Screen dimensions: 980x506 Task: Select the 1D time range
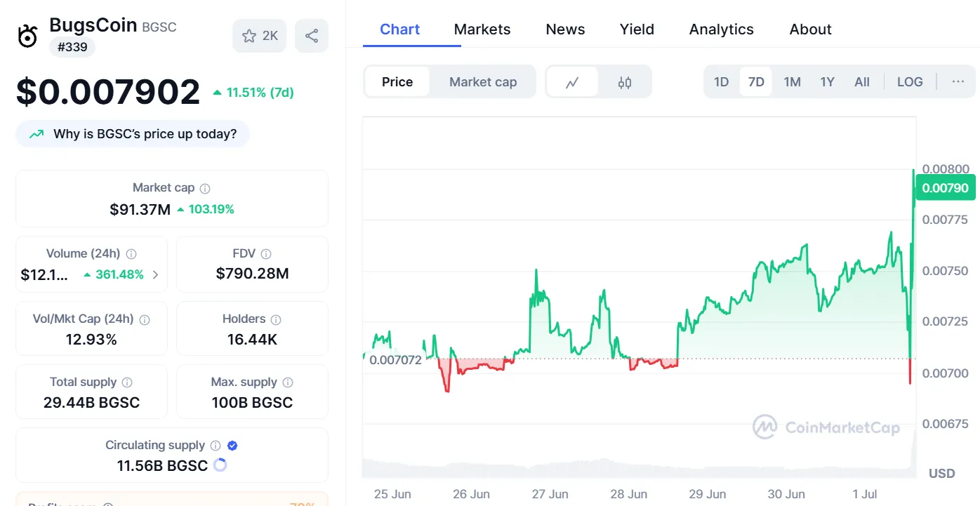721,82
